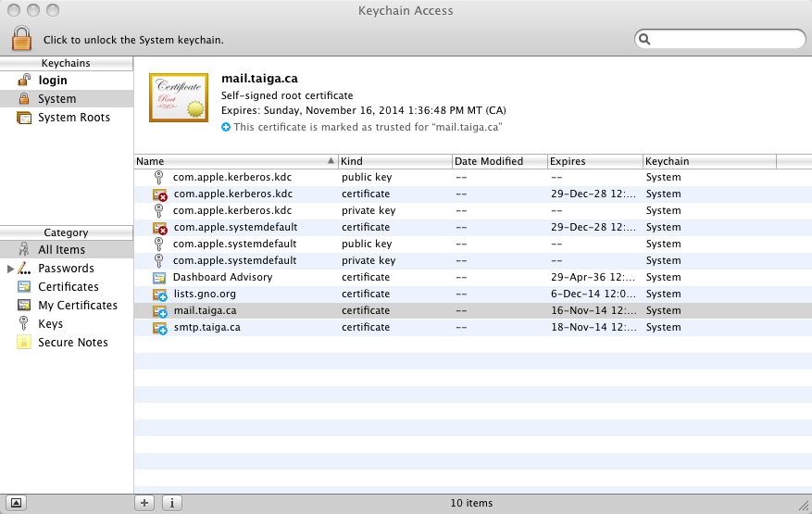Click the lock icon to unlock System keychain
Image resolution: width=812 pixels, height=514 pixels.
(x=22, y=39)
